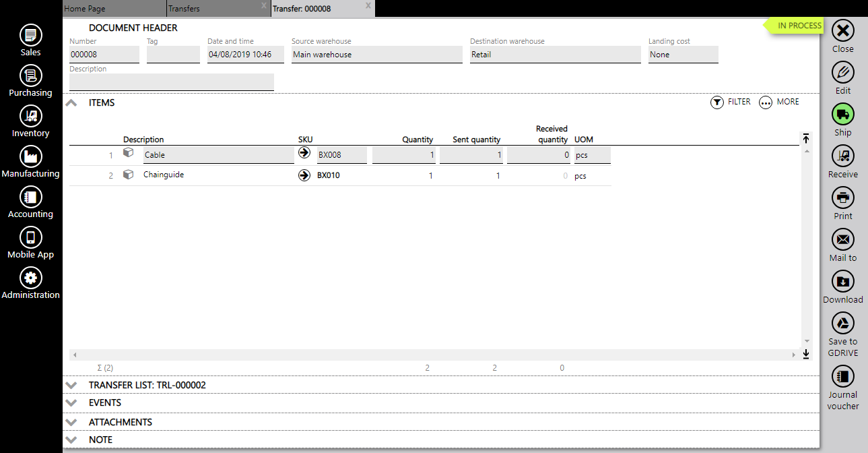The height and width of the screenshot is (453, 868).
Task: Click the Ship truck icon
Action: 842,114
